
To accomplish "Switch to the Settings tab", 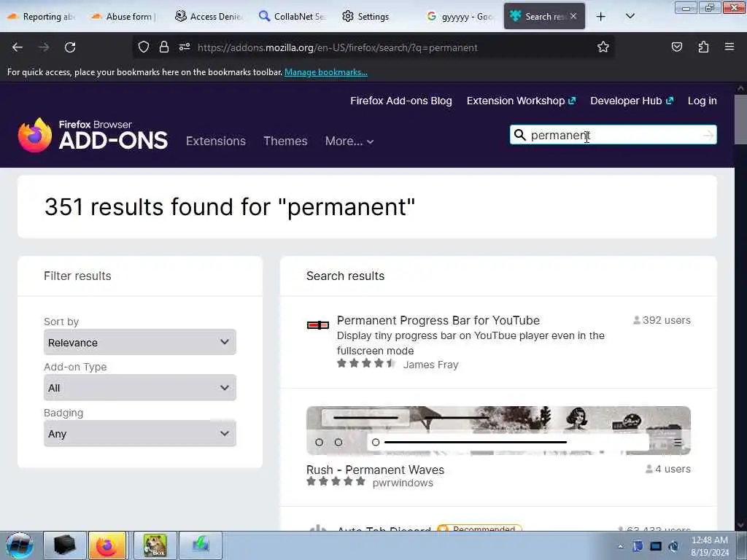I will coord(365,17).
